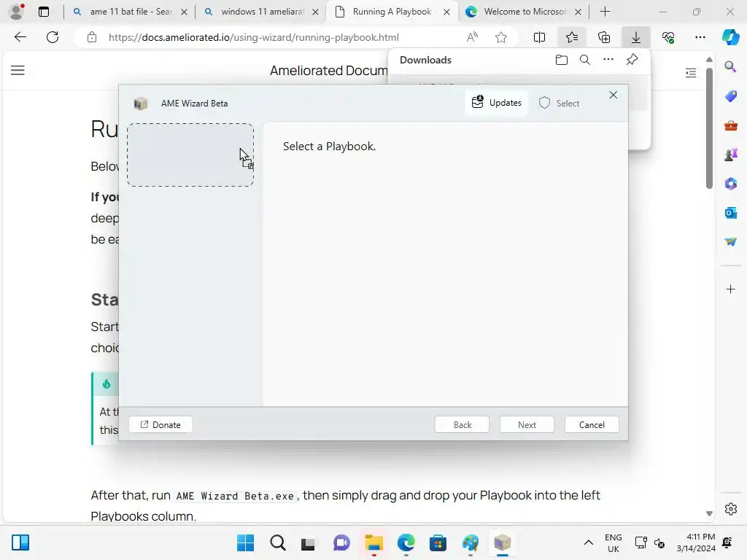Open sidebar Search icon

click(730, 66)
